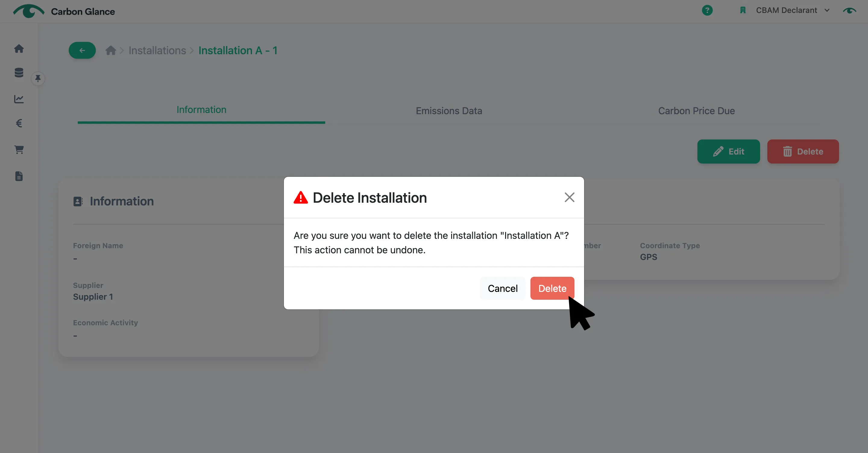Click the Information card contact icon
868x453 pixels.
point(78,202)
